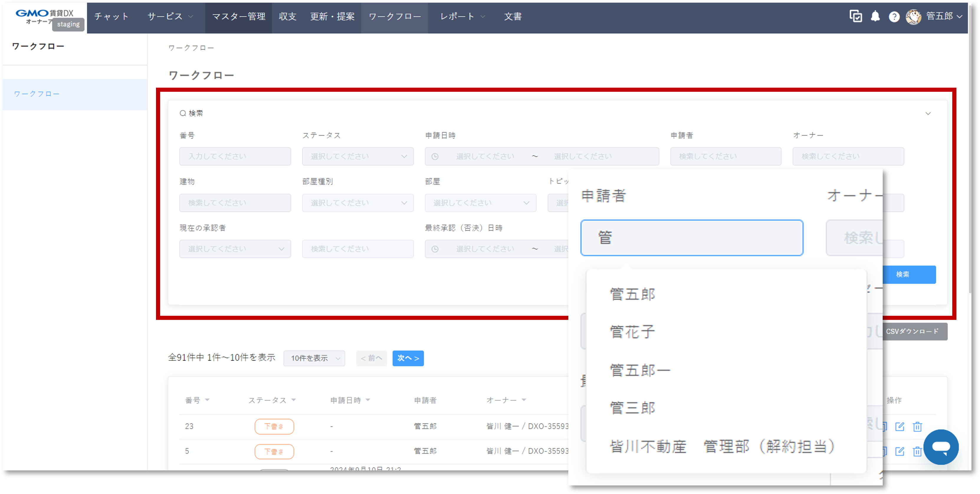Open notifications bell
This screenshot has width=980, height=494.
tap(875, 16)
